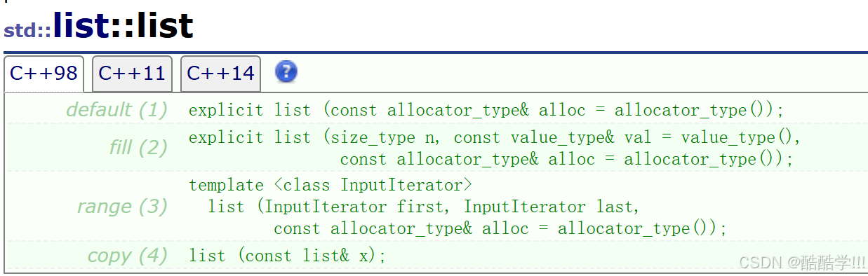Click the blue question mark help icon
Viewport: 868px width, 276px height.
[286, 71]
